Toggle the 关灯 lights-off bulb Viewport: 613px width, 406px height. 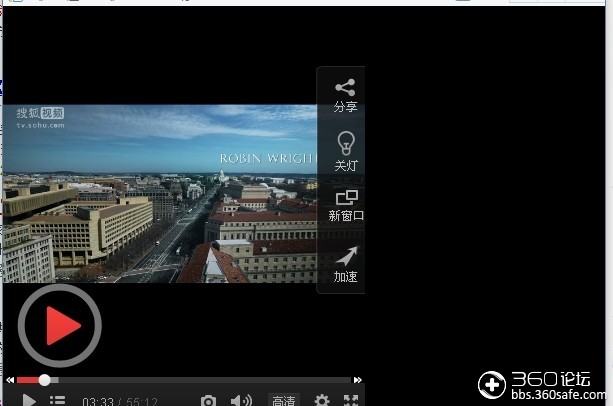coord(346,143)
